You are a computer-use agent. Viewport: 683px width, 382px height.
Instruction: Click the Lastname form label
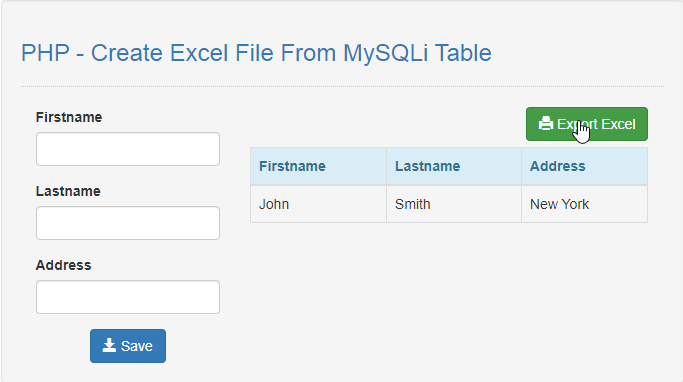point(68,191)
